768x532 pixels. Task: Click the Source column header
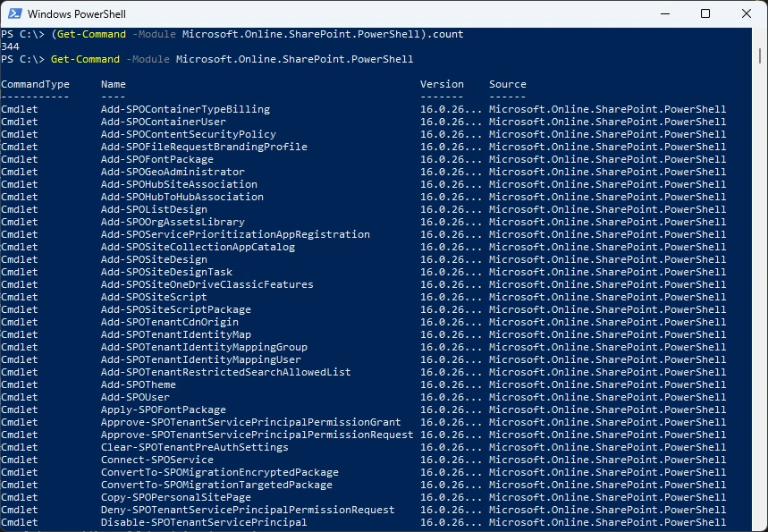coord(507,84)
